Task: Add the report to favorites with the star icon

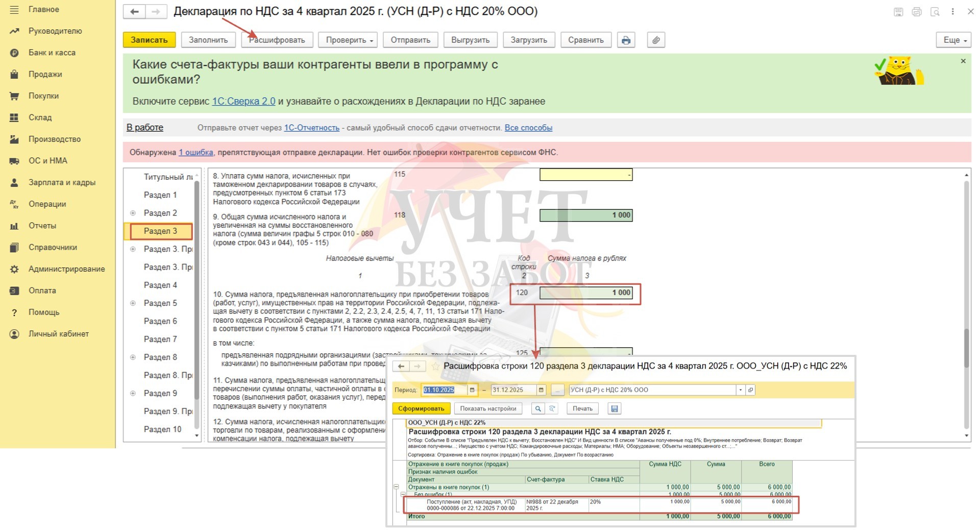Action: click(x=435, y=366)
